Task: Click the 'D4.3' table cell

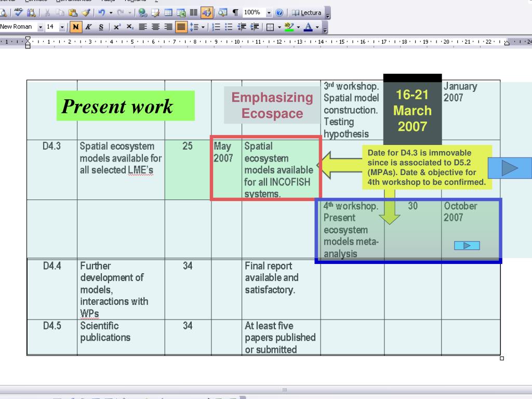Action: click(52, 170)
